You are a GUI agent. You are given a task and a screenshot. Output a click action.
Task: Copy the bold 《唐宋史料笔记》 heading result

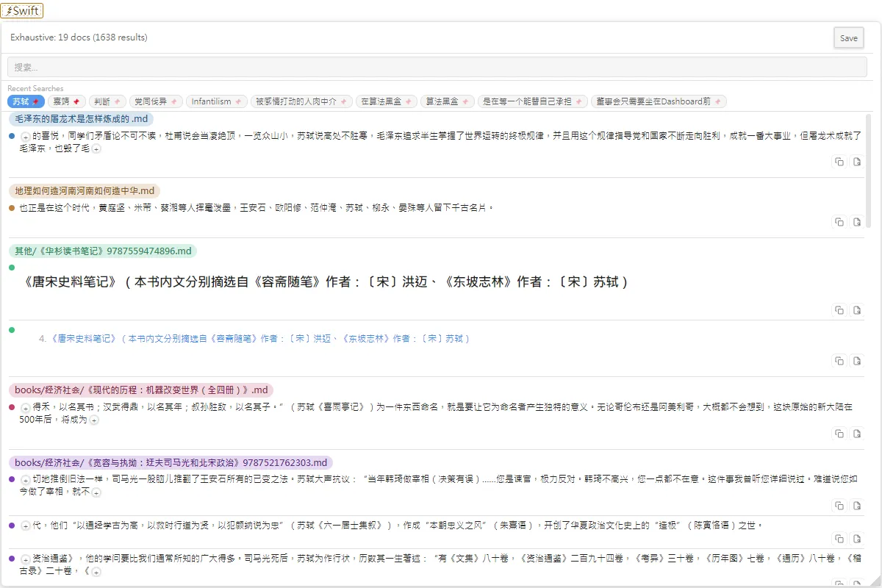(x=839, y=311)
